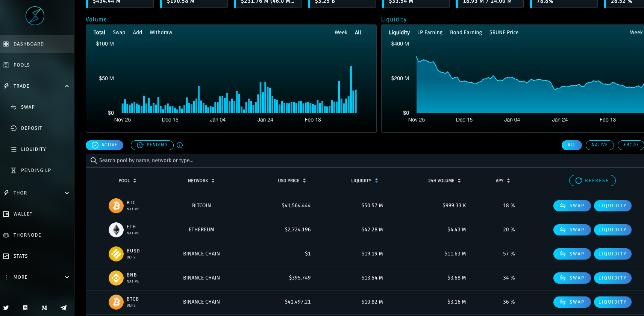Viewport: 644px width, 316px height.
Task: Click the THORSwap lightning logo
Action: [35, 16]
